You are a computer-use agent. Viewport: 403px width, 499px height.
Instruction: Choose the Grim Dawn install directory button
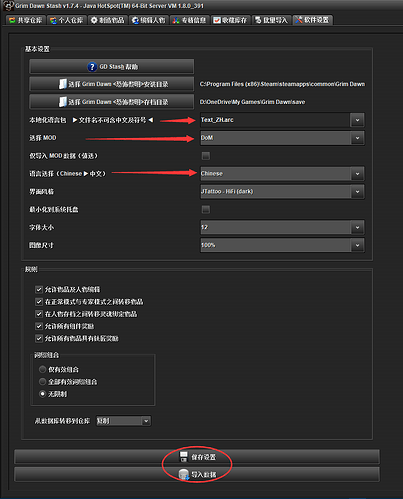point(112,84)
